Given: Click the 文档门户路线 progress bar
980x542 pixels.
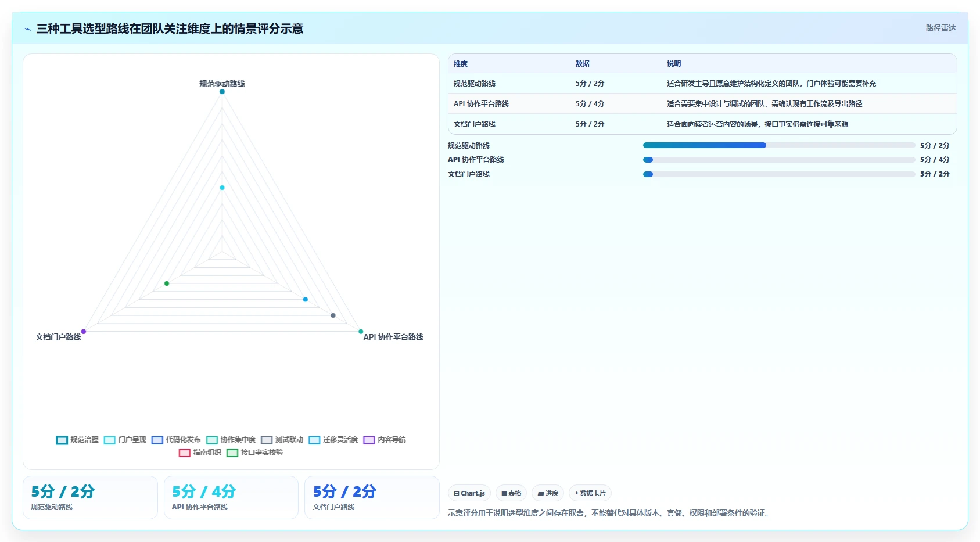Looking at the screenshot, I should 779,174.
